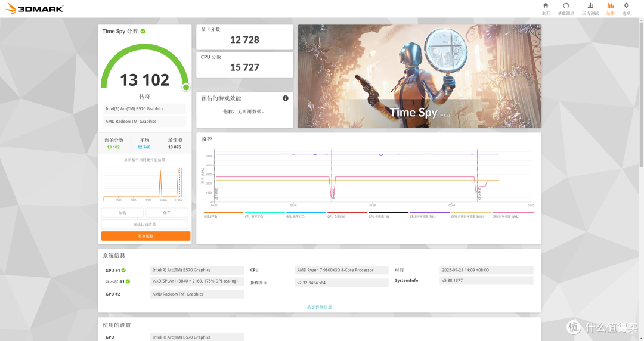The image size is (644, 341).
Task: Click the DISPLAY1 3840 × 2160 value
Action: (x=197, y=281)
